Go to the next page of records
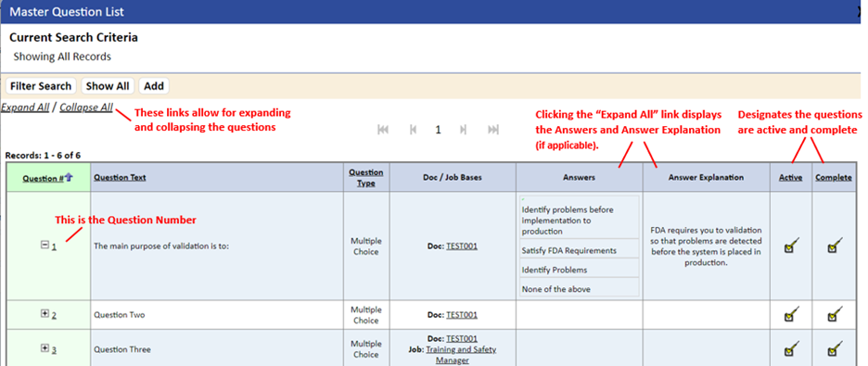 (x=464, y=130)
